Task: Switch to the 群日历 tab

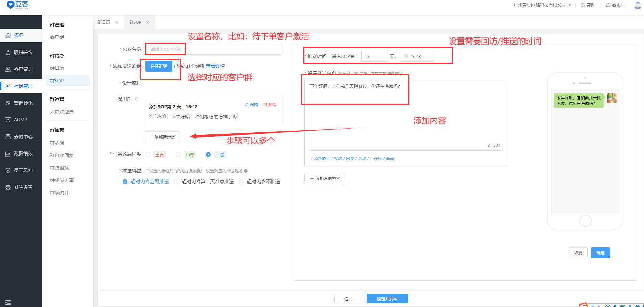Action: coord(104,22)
